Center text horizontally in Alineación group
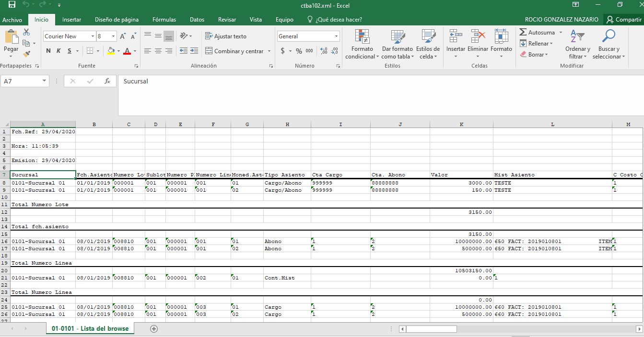This screenshot has height=337, width=644. [x=158, y=51]
